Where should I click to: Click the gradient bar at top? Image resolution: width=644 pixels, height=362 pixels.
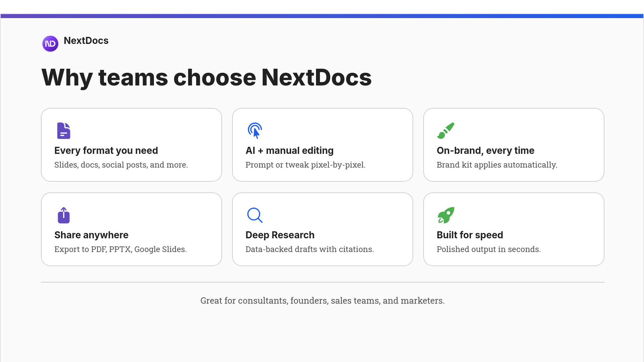pyautogui.click(x=322, y=15)
